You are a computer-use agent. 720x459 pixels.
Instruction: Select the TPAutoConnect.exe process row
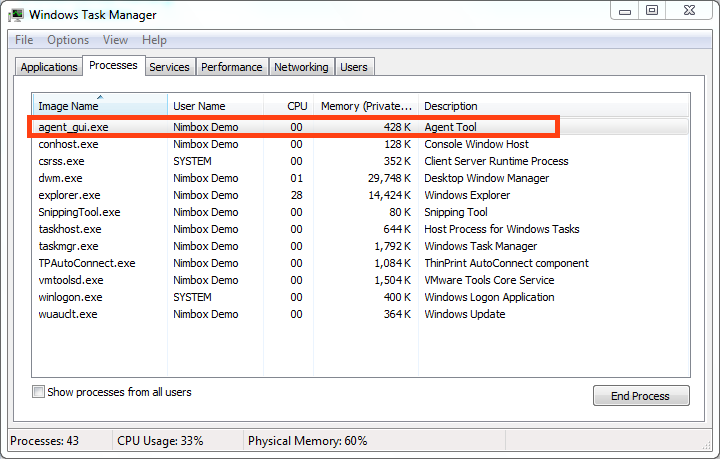pyautogui.click(x=360, y=263)
